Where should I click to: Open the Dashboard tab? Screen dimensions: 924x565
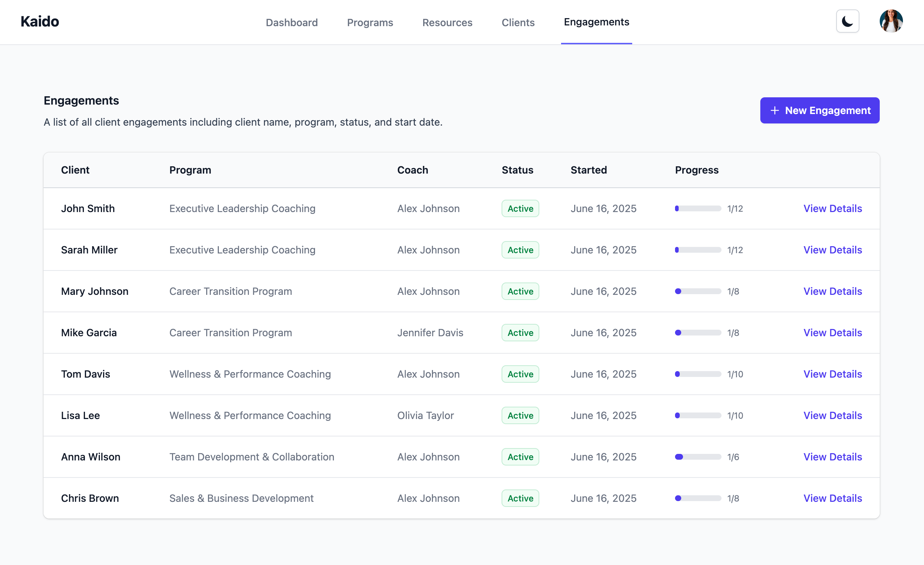(x=292, y=22)
